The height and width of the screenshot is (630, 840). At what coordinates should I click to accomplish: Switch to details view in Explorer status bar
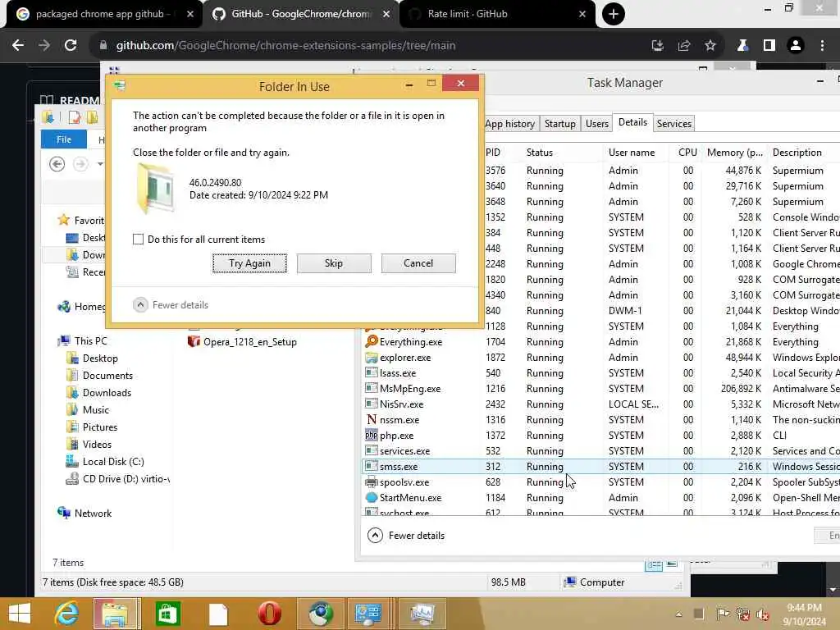pyautogui.click(x=654, y=565)
